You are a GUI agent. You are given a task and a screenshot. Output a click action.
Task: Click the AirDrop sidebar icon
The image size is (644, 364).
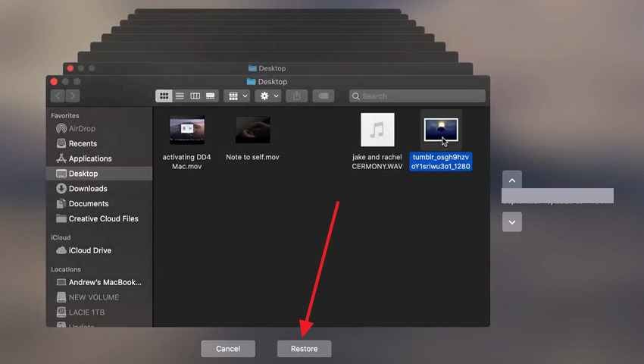(x=61, y=128)
